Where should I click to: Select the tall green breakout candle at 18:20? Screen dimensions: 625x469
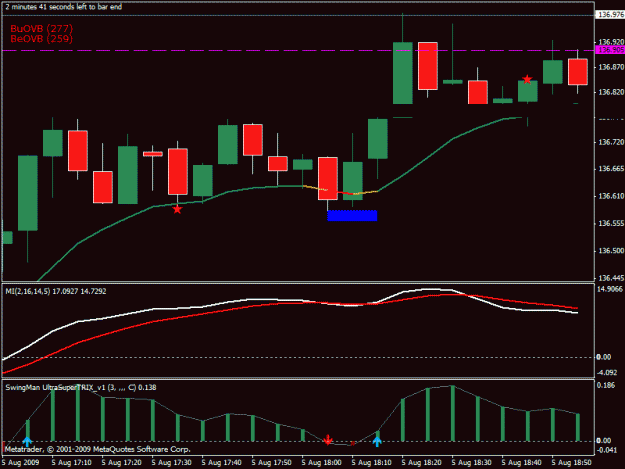403,73
